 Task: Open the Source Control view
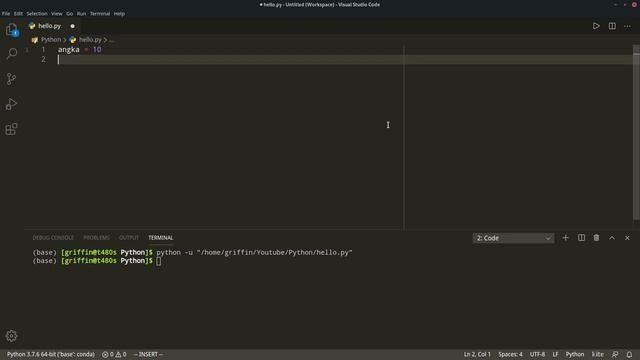(11, 79)
